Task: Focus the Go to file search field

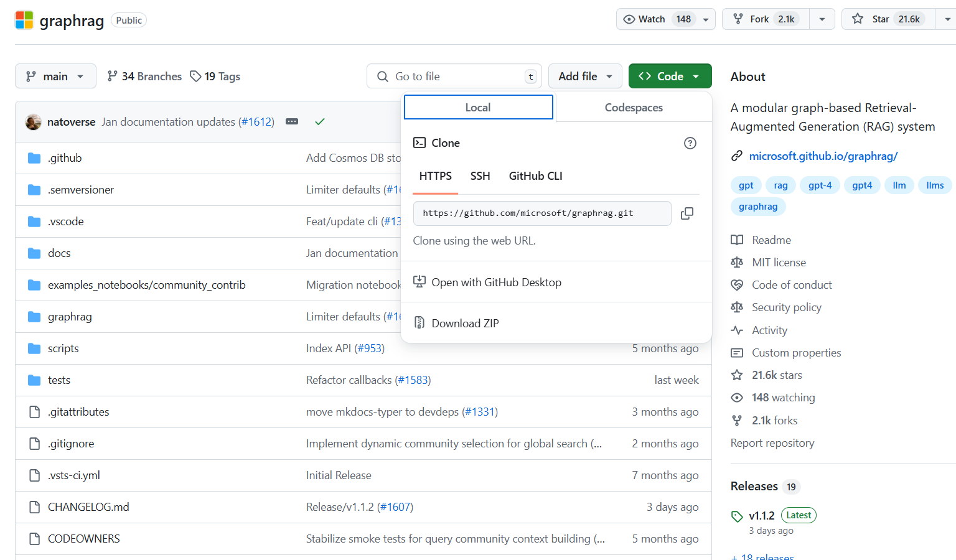Action: click(454, 76)
